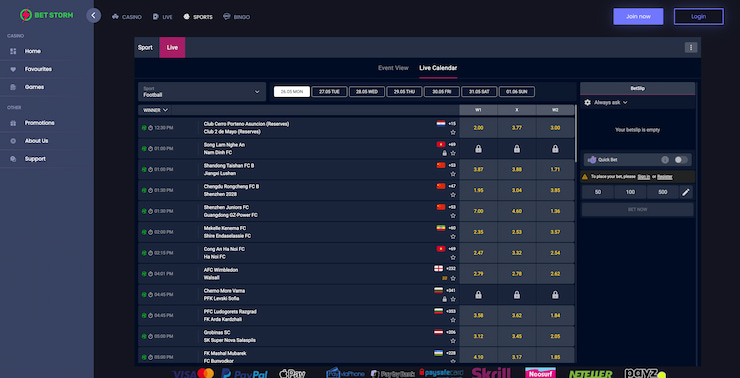Star the Shenzhen Juniors FC match
This screenshot has width=740, height=378.
[453, 215]
